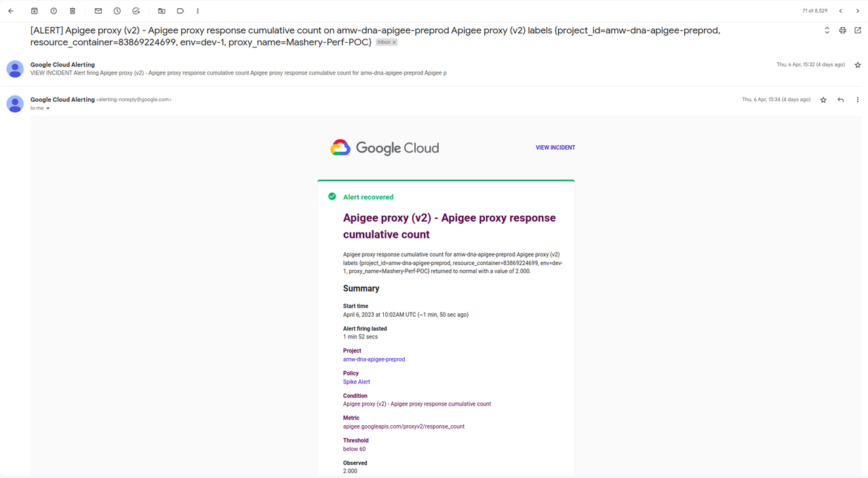Click the sender avatar of the expanded message

pyautogui.click(x=15, y=104)
